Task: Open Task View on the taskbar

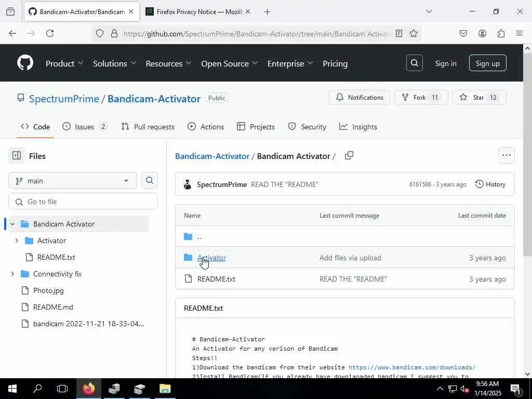Action: click(62, 389)
